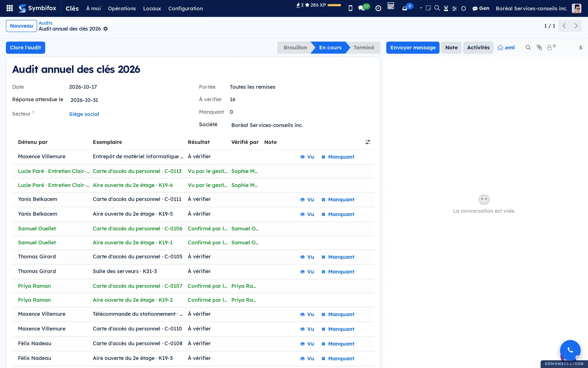Viewport: 588px width, 368px height.
Task: Click the top bar magnifier search icon
Action: pyautogui.click(x=437, y=8)
